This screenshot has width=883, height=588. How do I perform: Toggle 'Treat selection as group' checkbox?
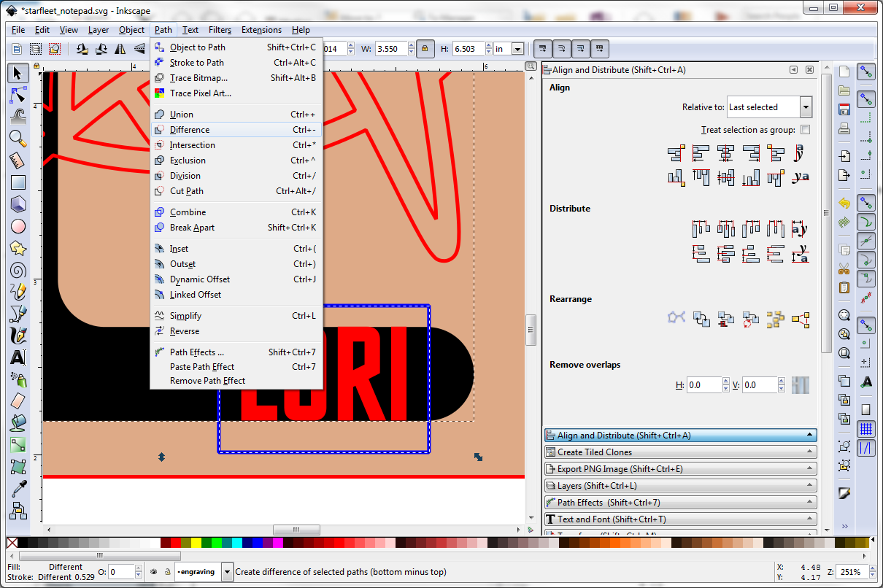point(806,130)
